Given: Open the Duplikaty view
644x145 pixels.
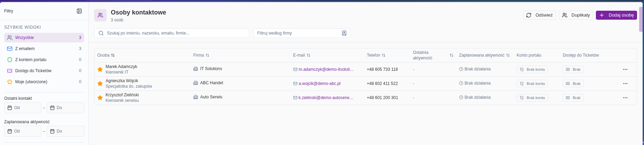Looking at the screenshot, I should 576,15.
